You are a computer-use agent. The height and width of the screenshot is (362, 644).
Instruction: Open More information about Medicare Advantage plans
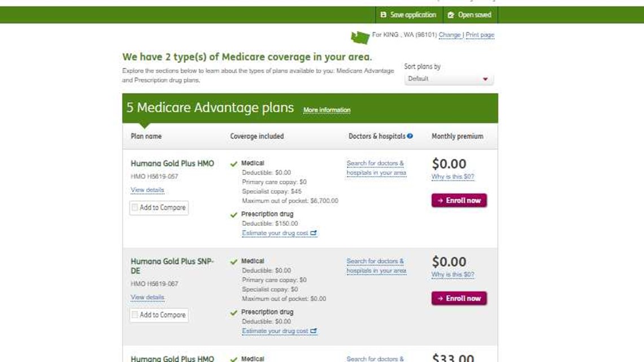tap(327, 110)
